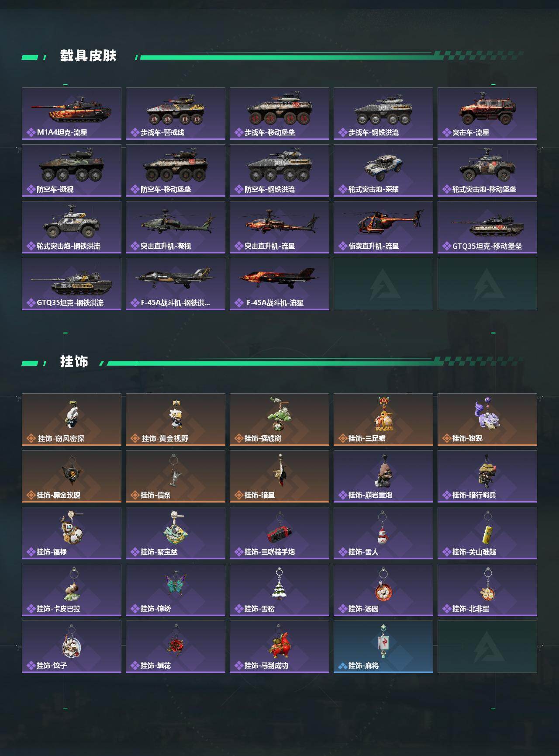The image size is (559, 756).
Task: Open the 突击车-流星 vehicle skin
Action: pyautogui.click(x=487, y=114)
